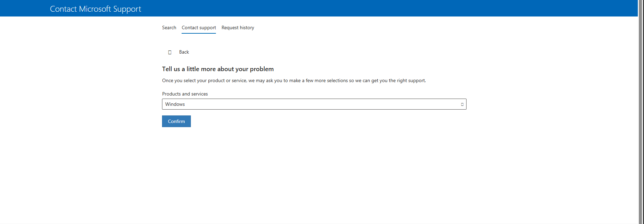Select the Contact support tab

coord(199,27)
